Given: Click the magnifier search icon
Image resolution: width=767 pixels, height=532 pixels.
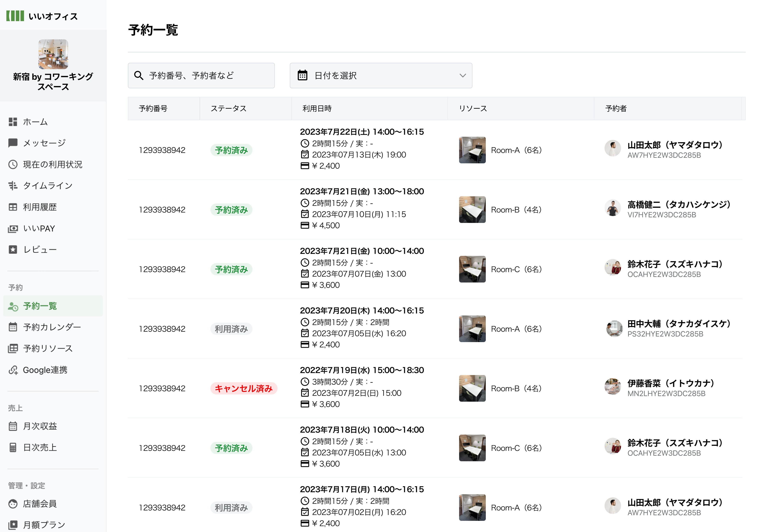Looking at the screenshot, I should tap(138, 76).
